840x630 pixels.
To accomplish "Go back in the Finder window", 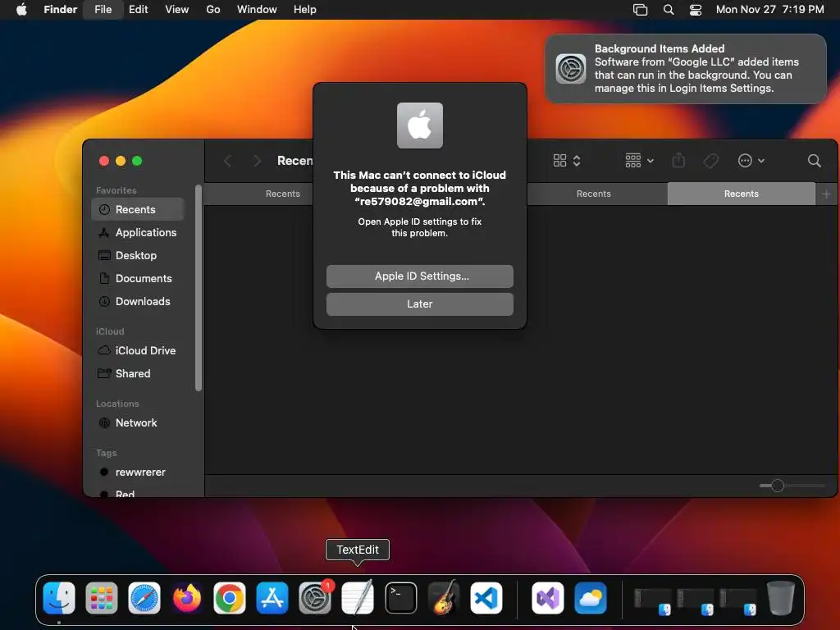I will [x=228, y=161].
